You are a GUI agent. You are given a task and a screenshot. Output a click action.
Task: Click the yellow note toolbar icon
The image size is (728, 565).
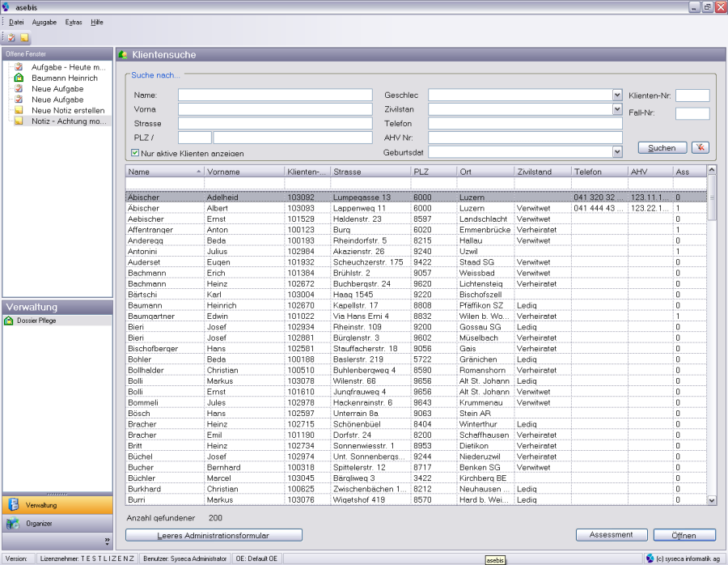coord(24,37)
